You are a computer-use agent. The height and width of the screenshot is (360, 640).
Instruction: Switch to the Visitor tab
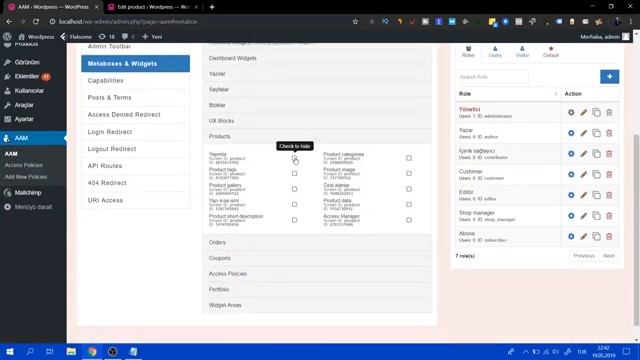(x=522, y=52)
